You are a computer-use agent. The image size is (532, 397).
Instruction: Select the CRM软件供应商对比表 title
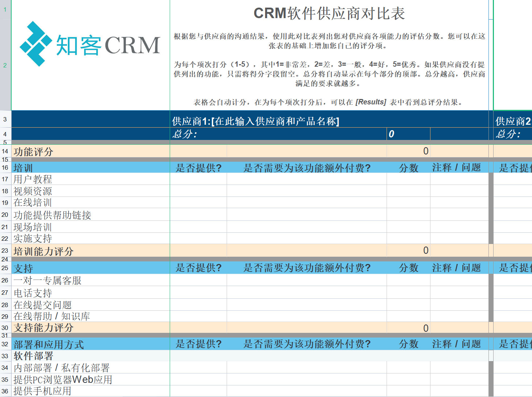point(329,13)
